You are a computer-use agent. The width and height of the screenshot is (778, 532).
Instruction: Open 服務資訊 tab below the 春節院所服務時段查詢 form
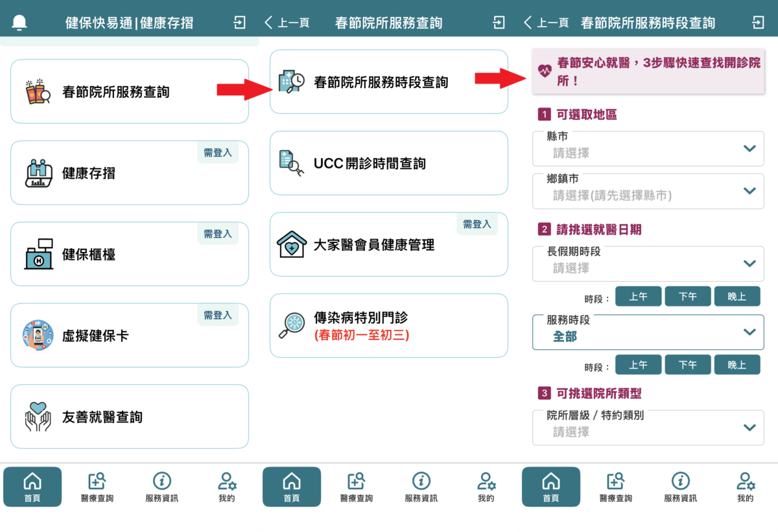pos(680,487)
